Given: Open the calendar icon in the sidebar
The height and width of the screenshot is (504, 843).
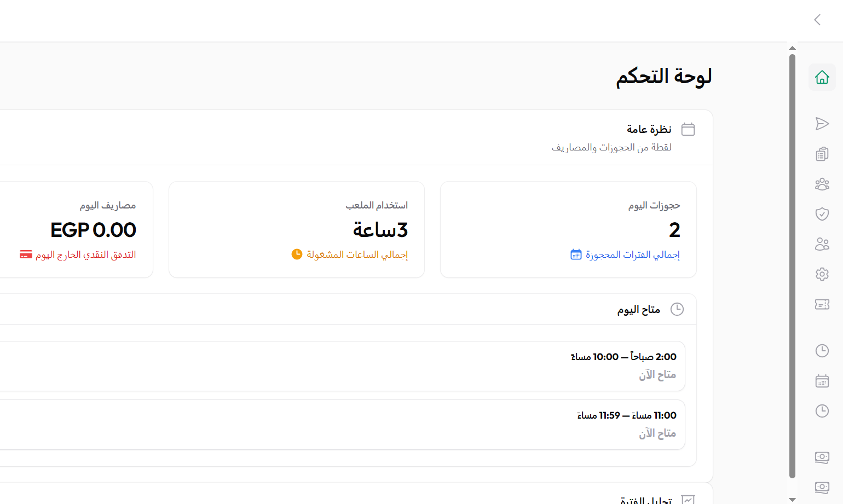Looking at the screenshot, I should [822, 381].
